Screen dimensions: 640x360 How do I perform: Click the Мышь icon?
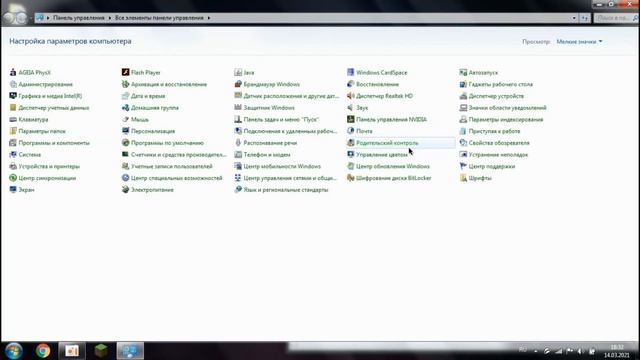[x=125, y=120]
